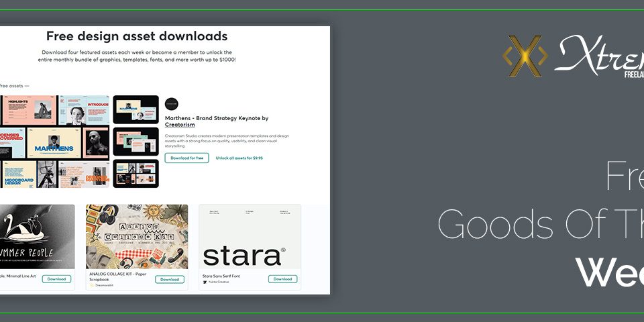
Task: Select the top small Marthens preview thumbnail
Action: (x=136, y=109)
